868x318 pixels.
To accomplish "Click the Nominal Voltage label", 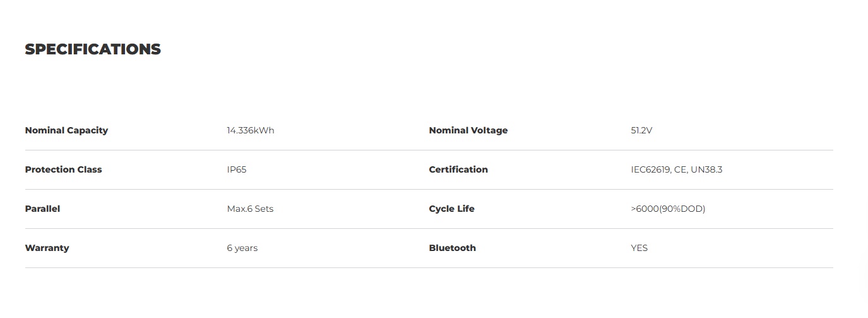I will click(x=468, y=130).
